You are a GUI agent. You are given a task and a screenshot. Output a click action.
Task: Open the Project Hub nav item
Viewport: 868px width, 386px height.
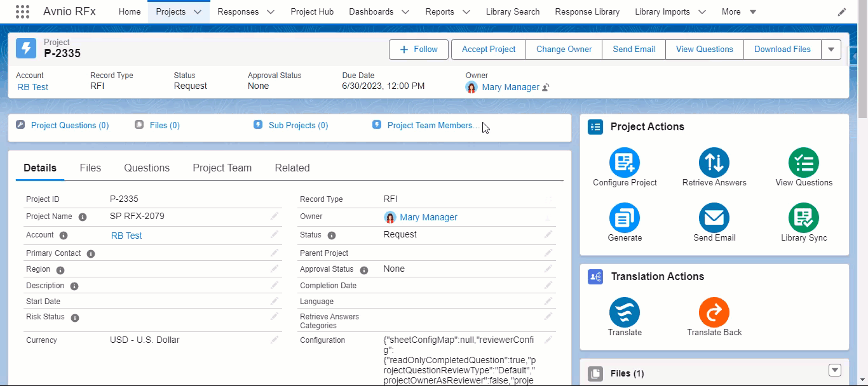[312, 12]
